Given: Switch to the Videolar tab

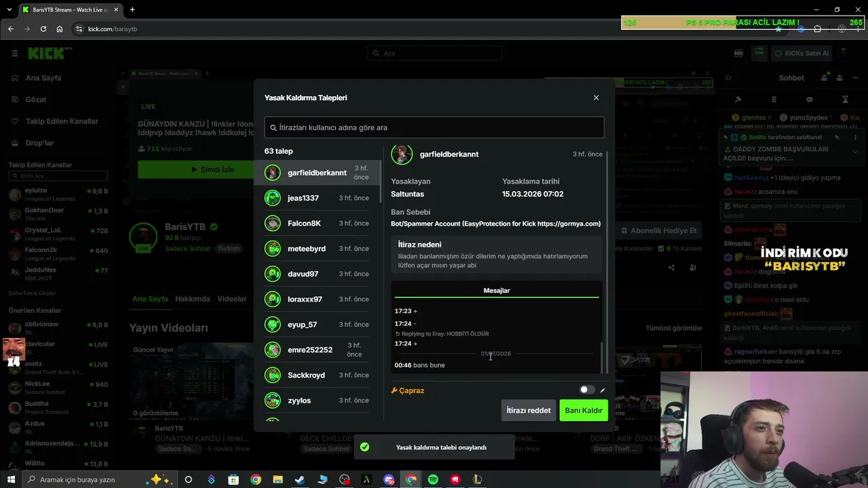Looking at the screenshot, I should tap(232, 299).
